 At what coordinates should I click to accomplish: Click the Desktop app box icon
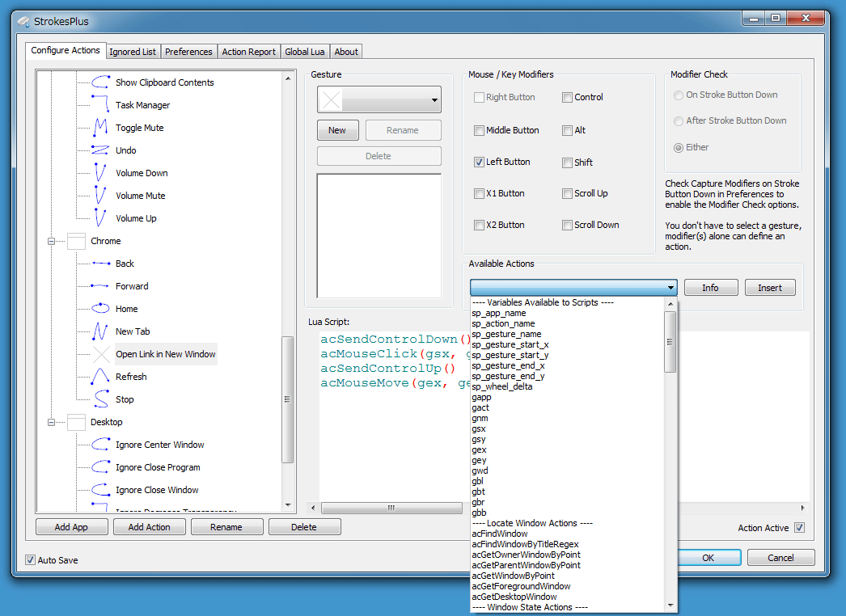coord(76,422)
